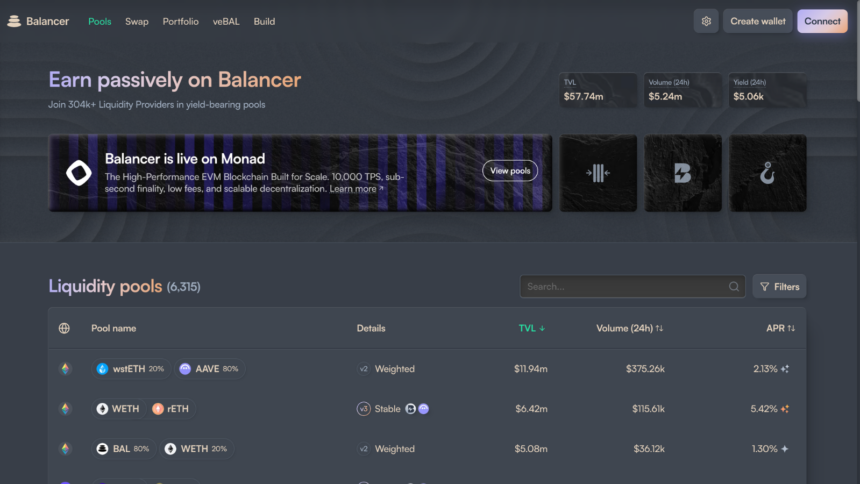This screenshot has width=860, height=484.
Task: Click the Pool name column header
Action: [x=114, y=328]
